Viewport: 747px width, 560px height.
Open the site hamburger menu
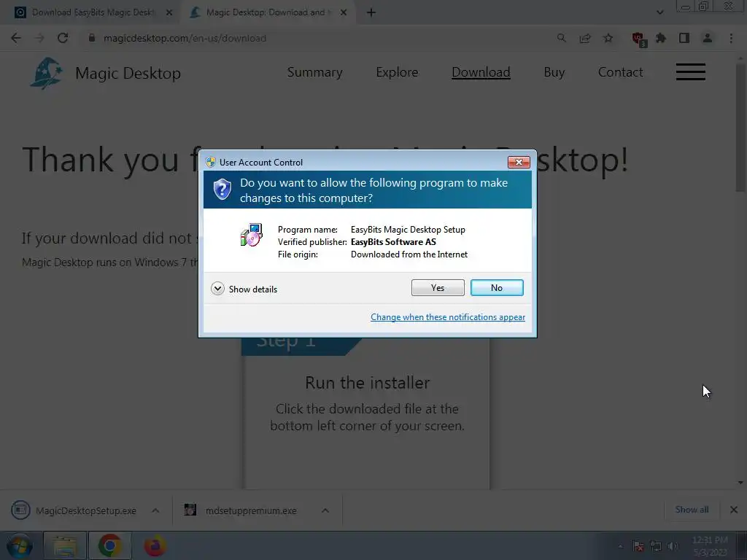click(x=690, y=72)
